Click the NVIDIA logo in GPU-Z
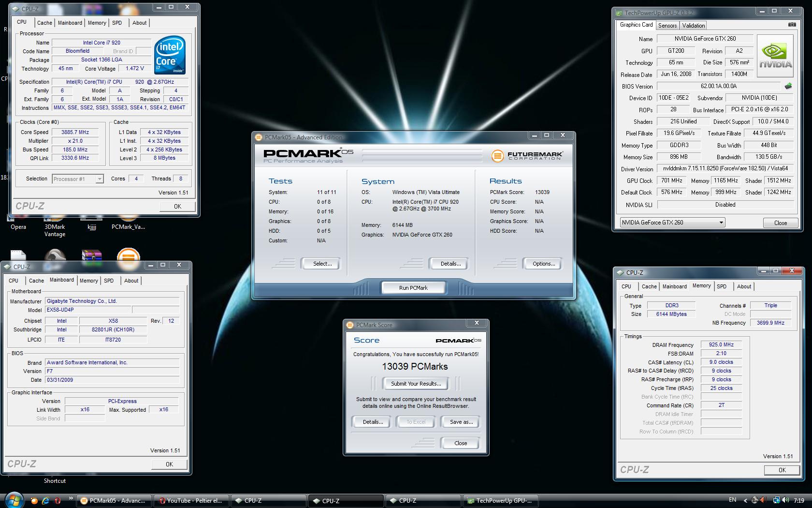Image resolution: width=812 pixels, height=508 pixels. pyautogui.click(x=775, y=56)
